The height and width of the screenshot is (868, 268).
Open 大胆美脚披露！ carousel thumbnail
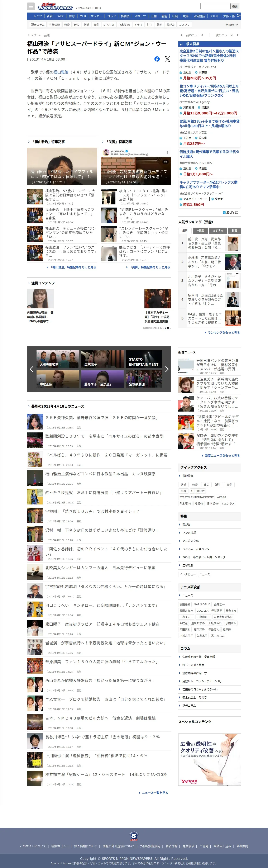[58, 359]
